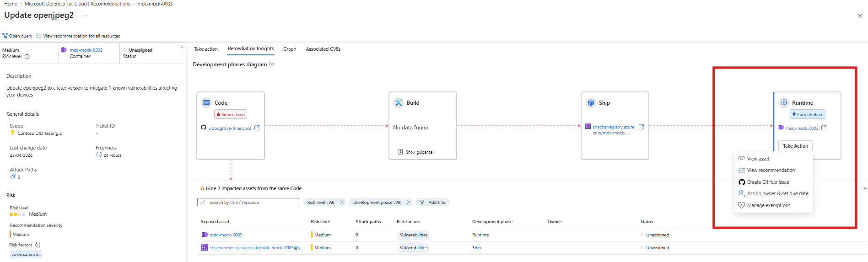868x262 pixels.
Task: Click the container icon in the mdc-mock-0003 row
Action: tap(205, 235)
